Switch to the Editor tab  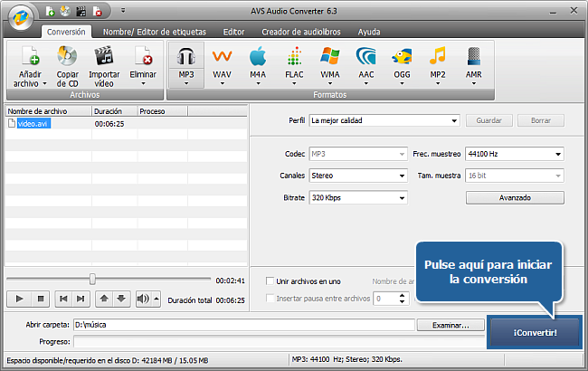(233, 32)
